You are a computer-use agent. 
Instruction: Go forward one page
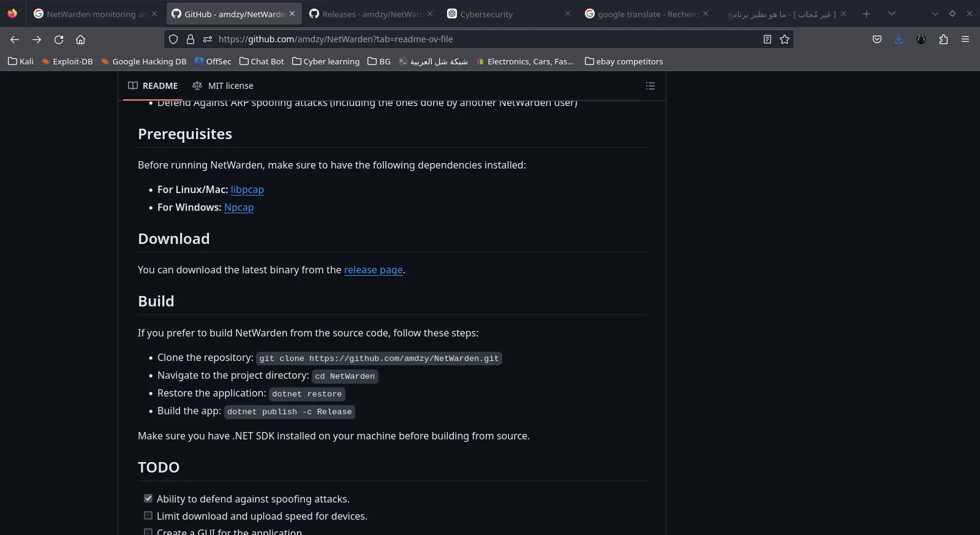click(37, 39)
